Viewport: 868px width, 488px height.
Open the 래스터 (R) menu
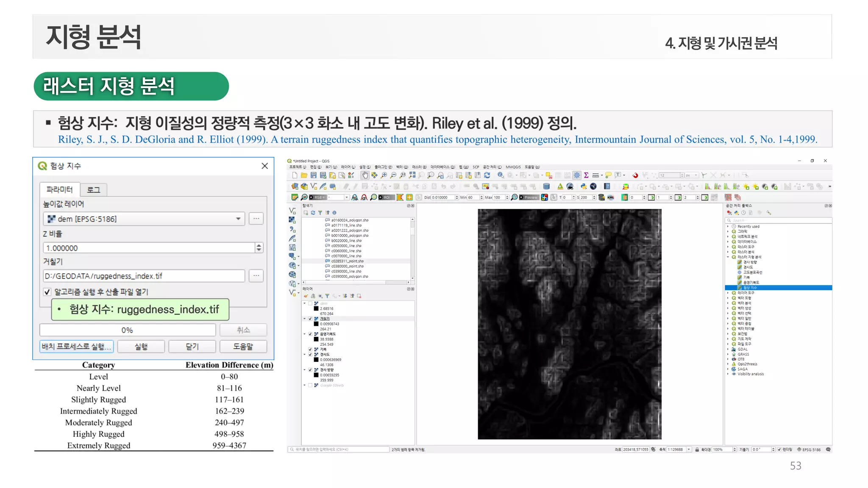419,167
